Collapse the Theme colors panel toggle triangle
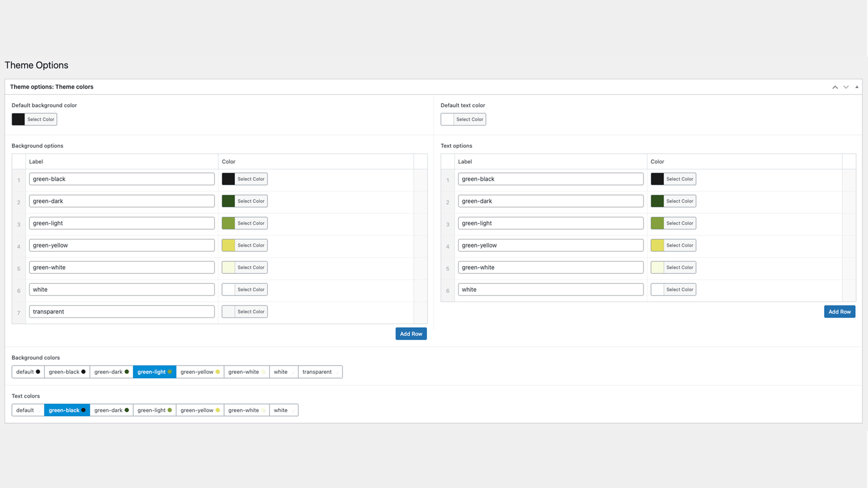This screenshot has height=488, width=868. pos(857,87)
